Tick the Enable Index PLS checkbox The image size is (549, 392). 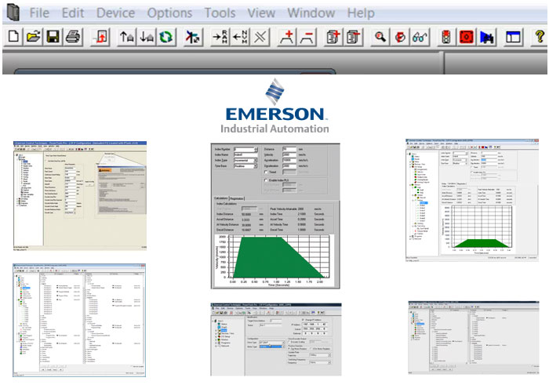266,180
